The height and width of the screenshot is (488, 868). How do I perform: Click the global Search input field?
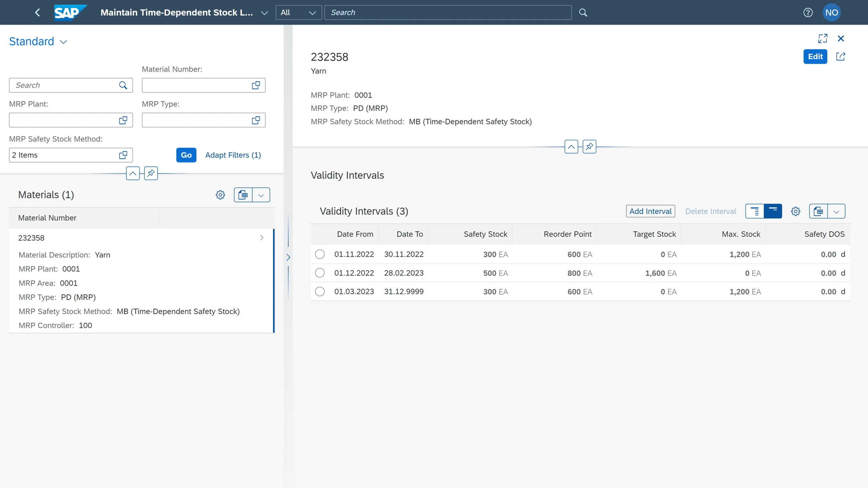click(x=448, y=12)
